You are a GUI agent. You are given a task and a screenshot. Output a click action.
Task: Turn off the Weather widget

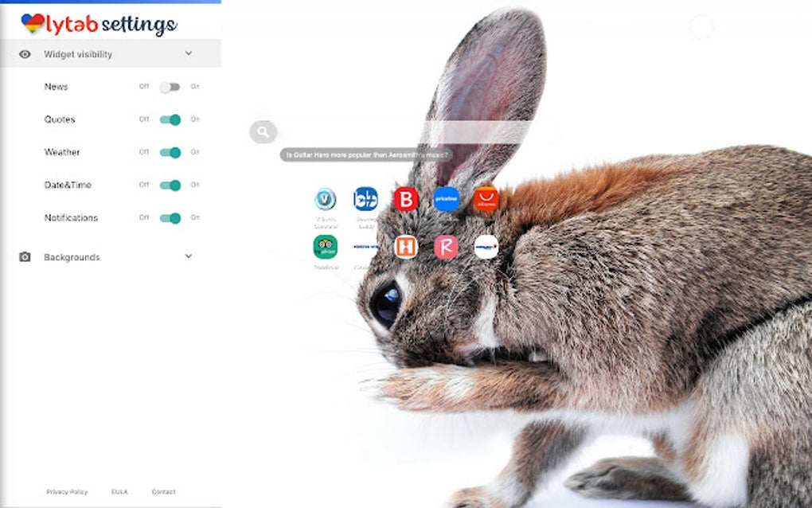tap(172, 152)
